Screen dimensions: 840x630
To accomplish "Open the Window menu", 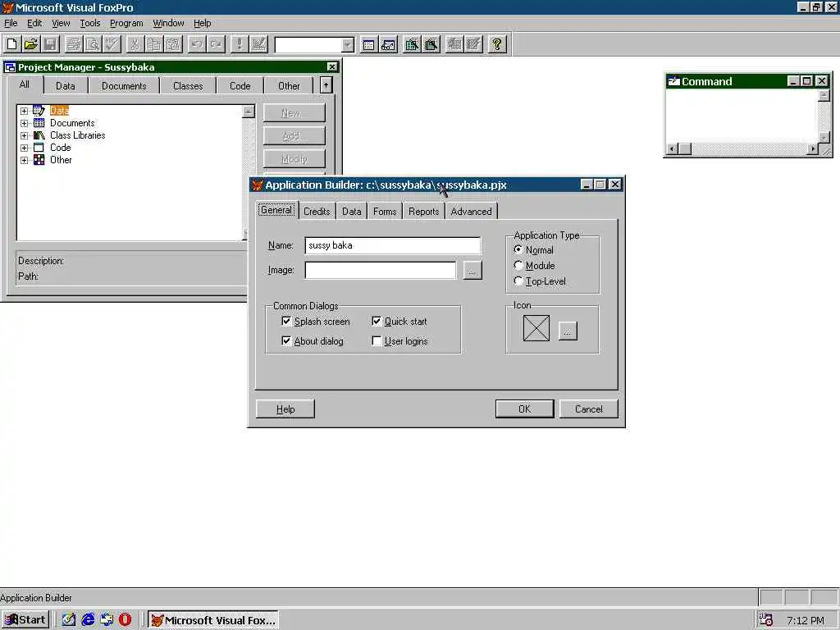I will click(x=168, y=23).
